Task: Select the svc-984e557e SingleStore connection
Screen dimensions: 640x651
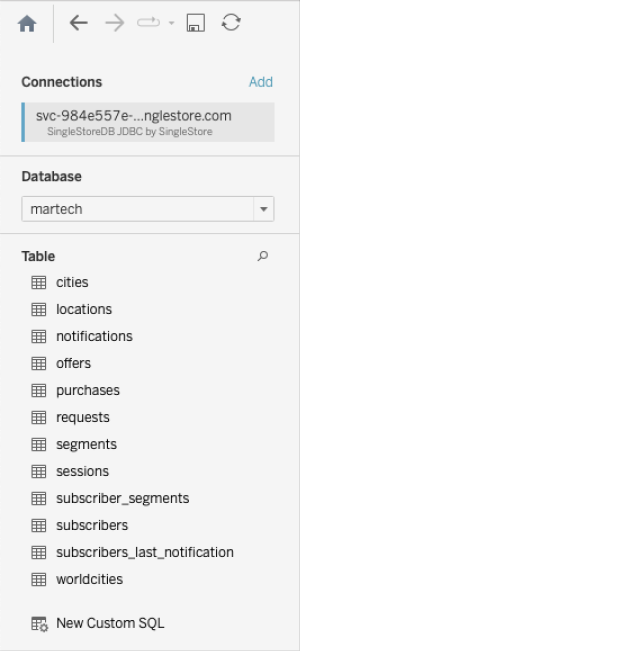Action: tap(148, 122)
